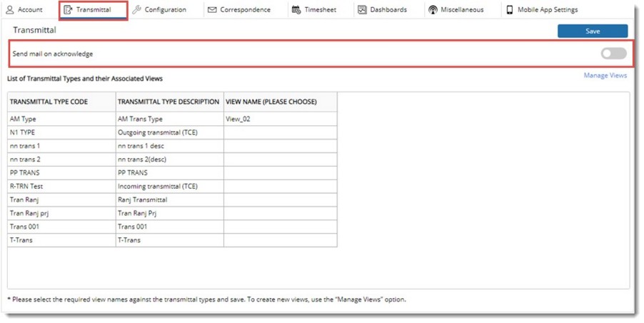This screenshot has width=644, height=323.
Task: Select view name cell for PP TRANS
Action: (280, 173)
